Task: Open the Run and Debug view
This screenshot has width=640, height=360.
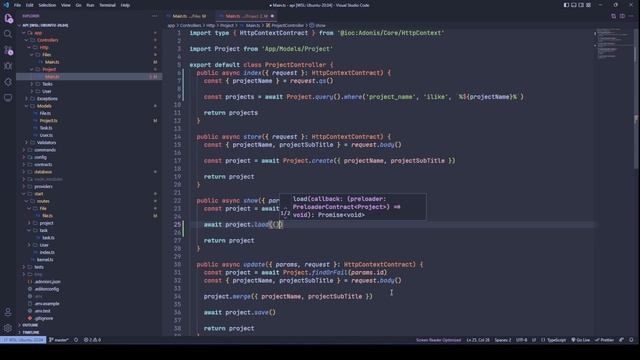Action: pyautogui.click(x=8, y=66)
